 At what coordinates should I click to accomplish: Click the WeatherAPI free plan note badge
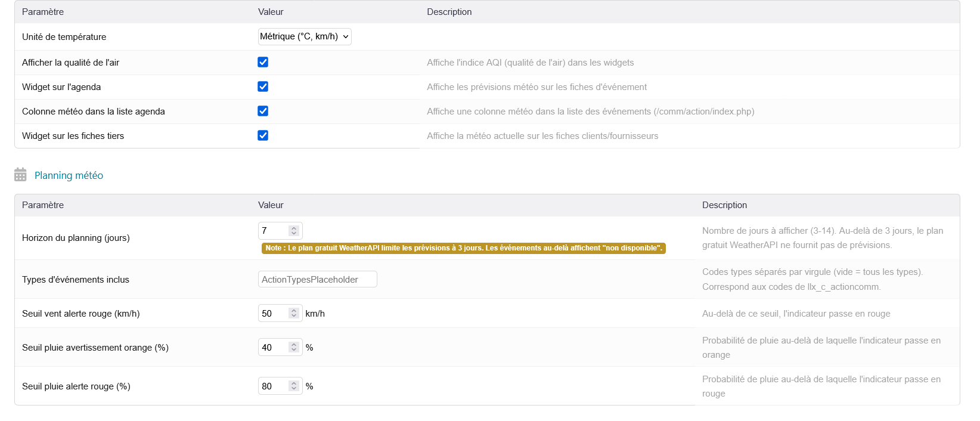(463, 248)
